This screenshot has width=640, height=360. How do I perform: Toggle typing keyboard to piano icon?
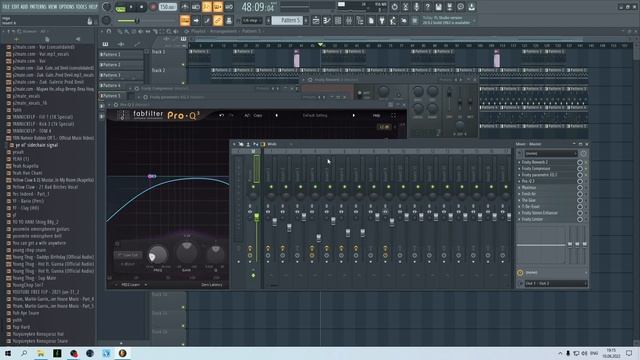pyautogui.click(x=185, y=20)
